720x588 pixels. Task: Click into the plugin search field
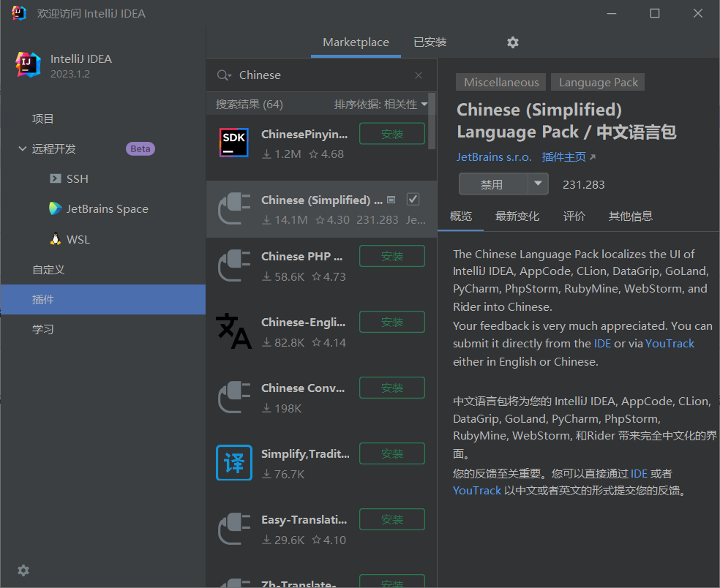tap(321, 75)
